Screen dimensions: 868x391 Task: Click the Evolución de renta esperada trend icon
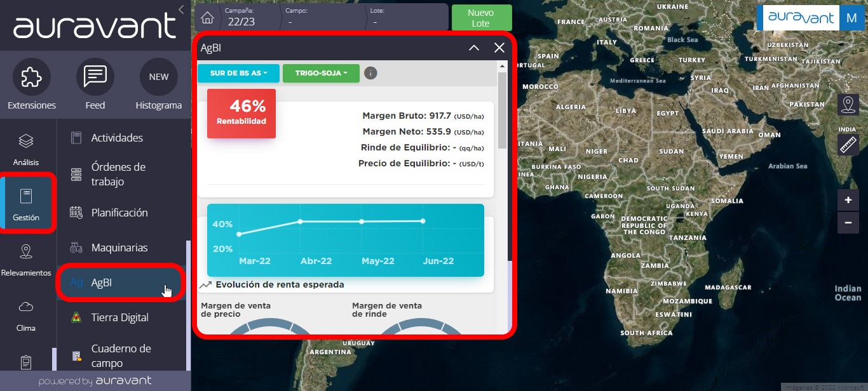tap(205, 285)
